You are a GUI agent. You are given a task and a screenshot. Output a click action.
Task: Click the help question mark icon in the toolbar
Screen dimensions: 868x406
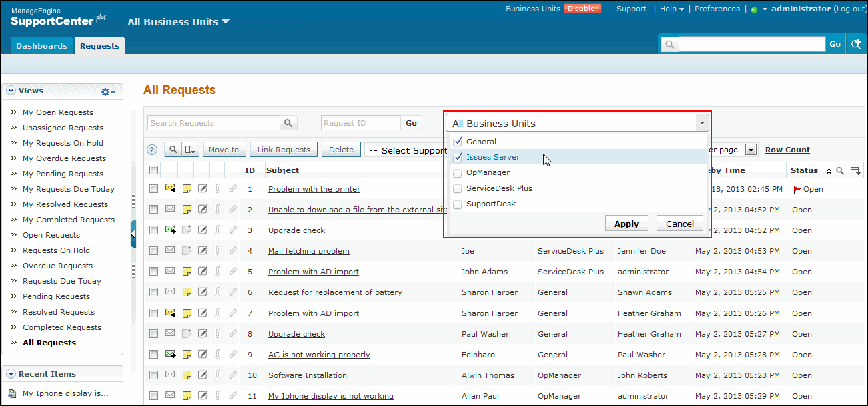tap(152, 150)
